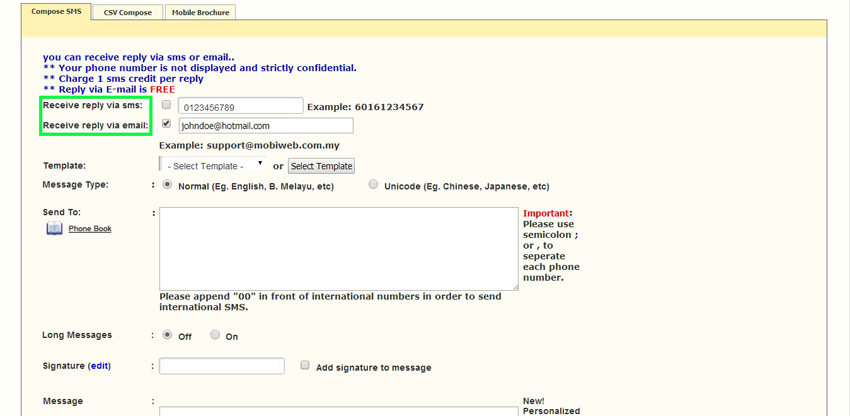The width and height of the screenshot is (850, 416).
Task: Focus the sms reply phone number field
Action: [240, 106]
